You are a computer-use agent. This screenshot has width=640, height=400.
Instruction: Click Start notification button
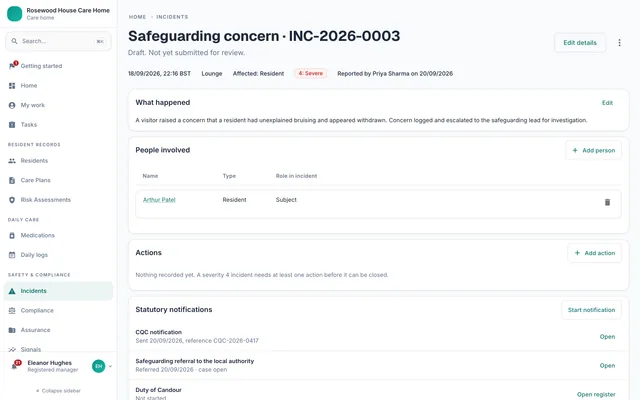point(591,310)
